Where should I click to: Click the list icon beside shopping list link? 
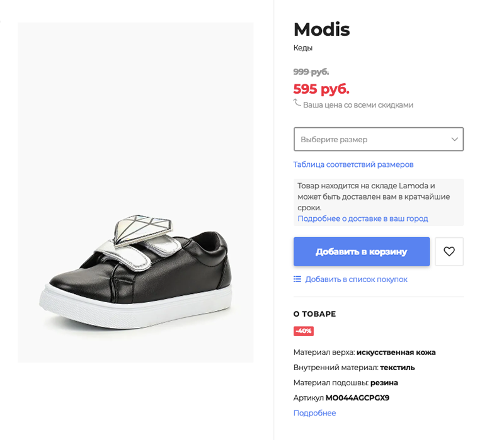click(297, 279)
